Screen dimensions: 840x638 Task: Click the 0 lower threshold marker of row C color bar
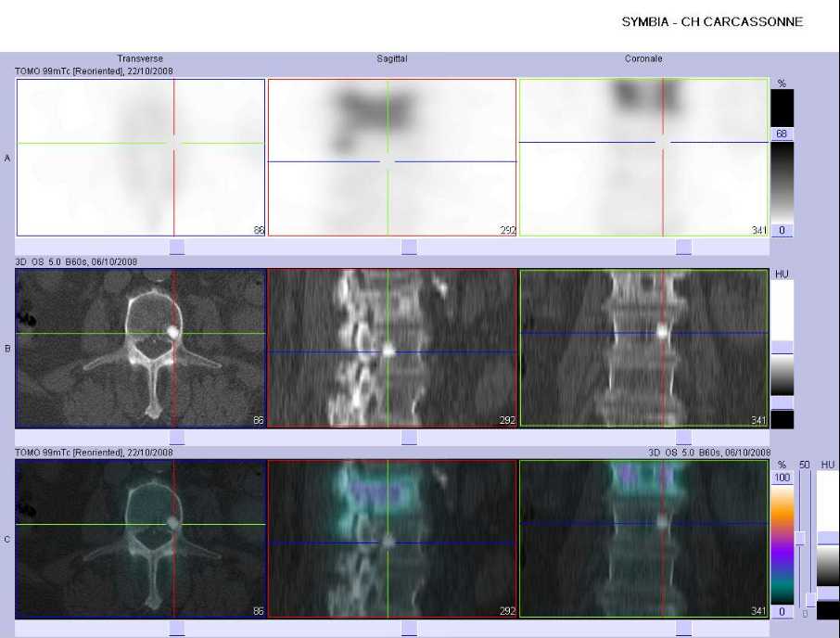point(783,612)
